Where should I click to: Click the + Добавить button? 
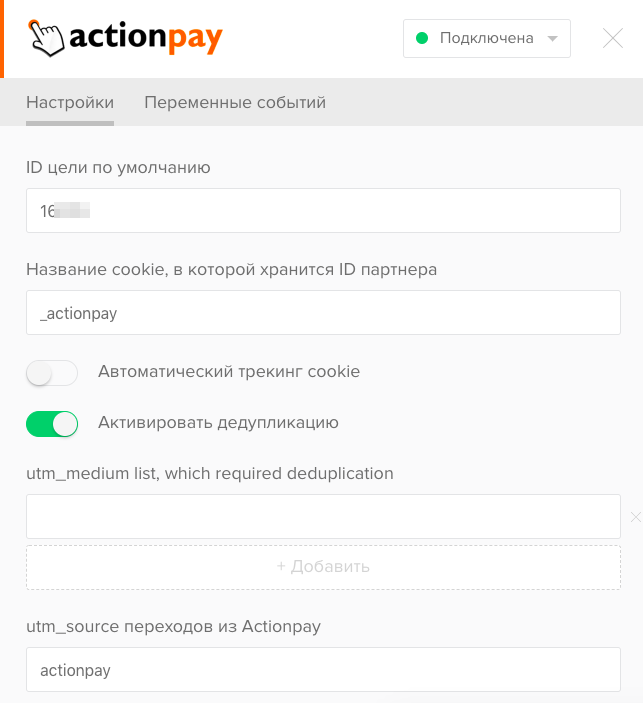(323, 567)
